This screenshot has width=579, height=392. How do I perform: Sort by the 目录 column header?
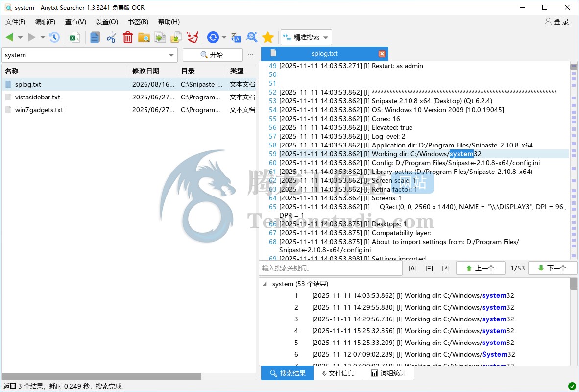click(x=202, y=71)
